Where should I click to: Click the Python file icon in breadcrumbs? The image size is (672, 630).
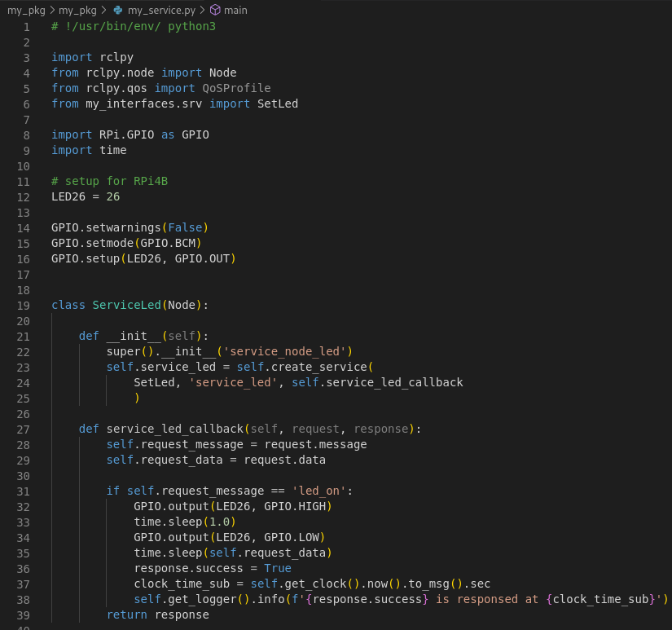[x=118, y=11]
